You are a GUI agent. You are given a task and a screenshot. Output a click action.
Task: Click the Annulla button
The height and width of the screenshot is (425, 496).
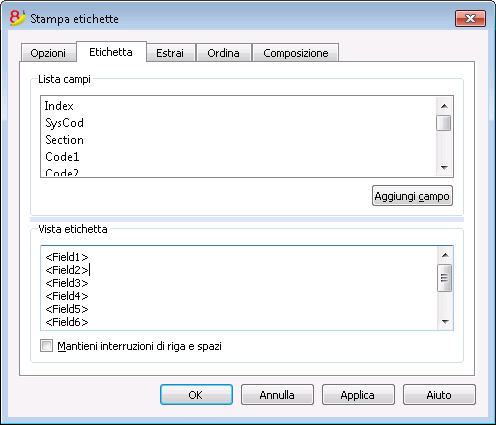pyautogui.click(x=277, y=395)
